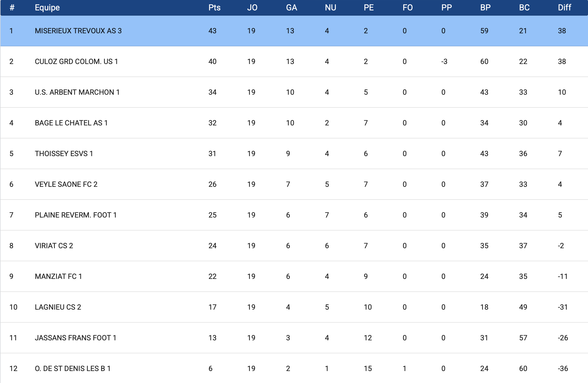588x383 pixels.
Task: Click the MISERIEUX TREVOUX AS 3 team name
Action: (x=78, y=31)
